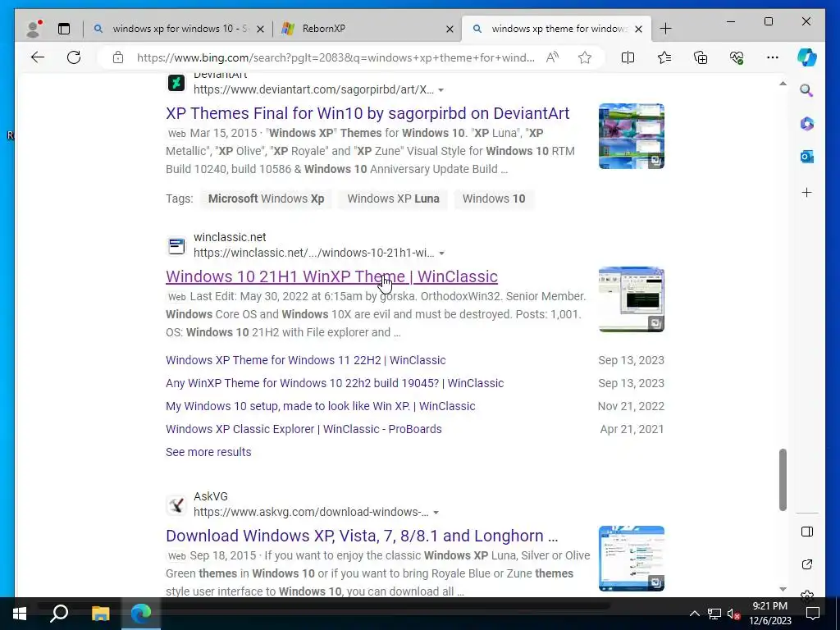Open the Copilot sidebar icon
The height and width of the screenshot is (630, 840).
[x=807, y=57]
